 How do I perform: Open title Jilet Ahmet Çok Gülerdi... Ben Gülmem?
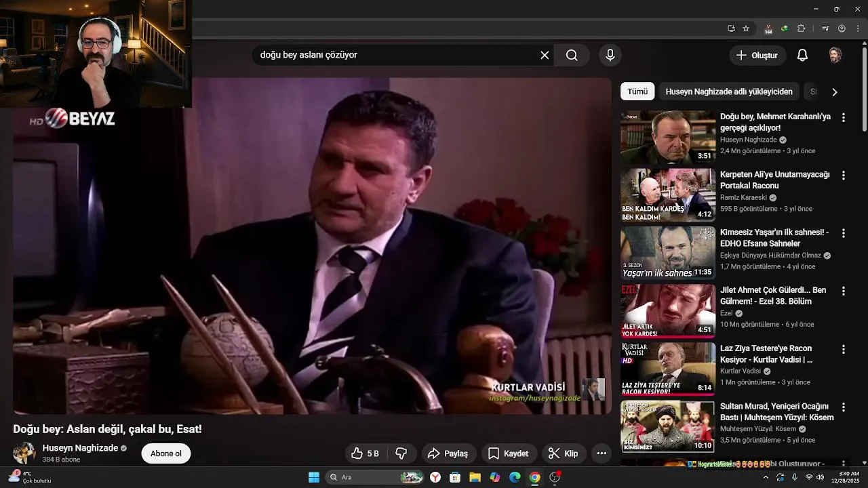pos(773,296)
